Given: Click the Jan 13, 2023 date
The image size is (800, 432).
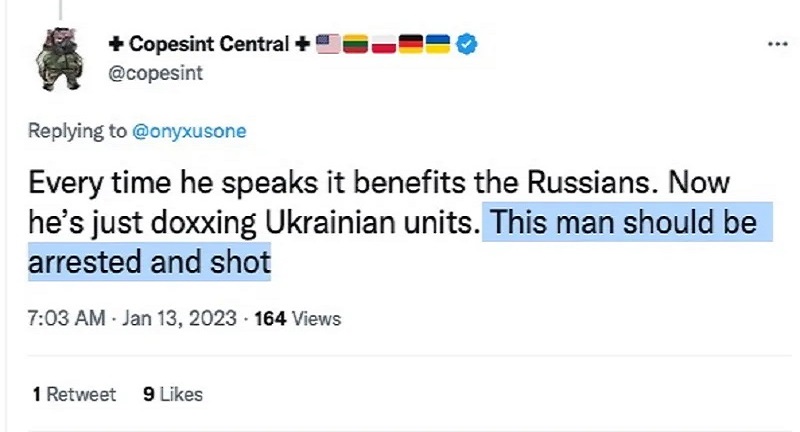Looking at the screenshot, I should (x=179, y=319).
